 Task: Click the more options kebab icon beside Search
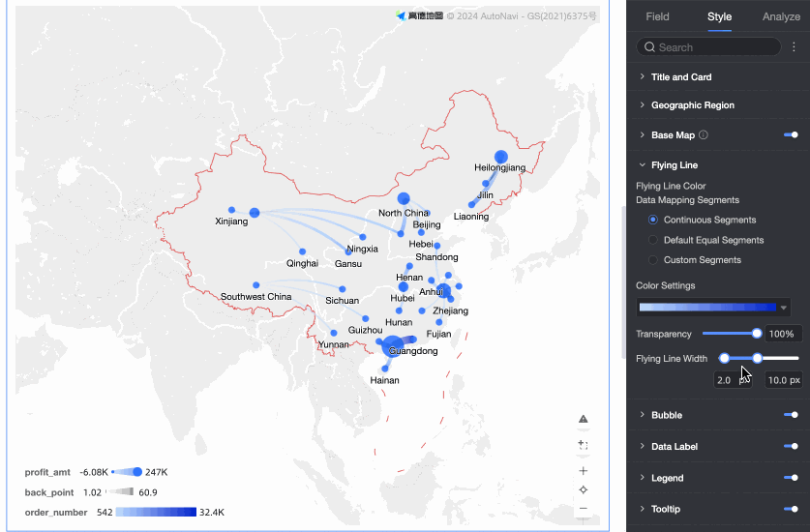794,47
